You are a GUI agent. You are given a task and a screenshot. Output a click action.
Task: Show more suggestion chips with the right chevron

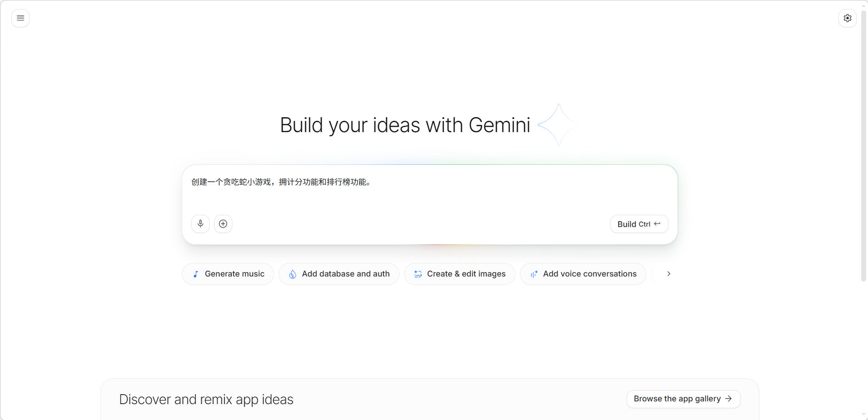[668, 274]
